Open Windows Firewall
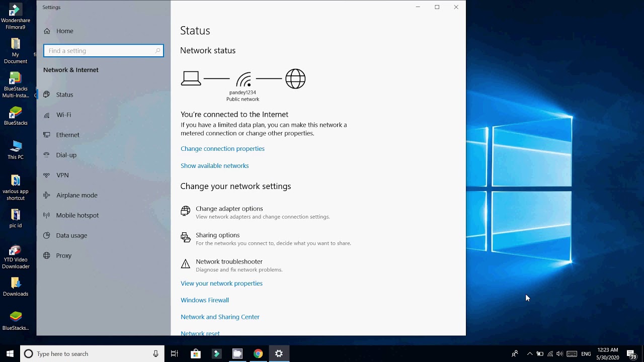Viewport: 644px width, 362px height. tap(205, 300)
